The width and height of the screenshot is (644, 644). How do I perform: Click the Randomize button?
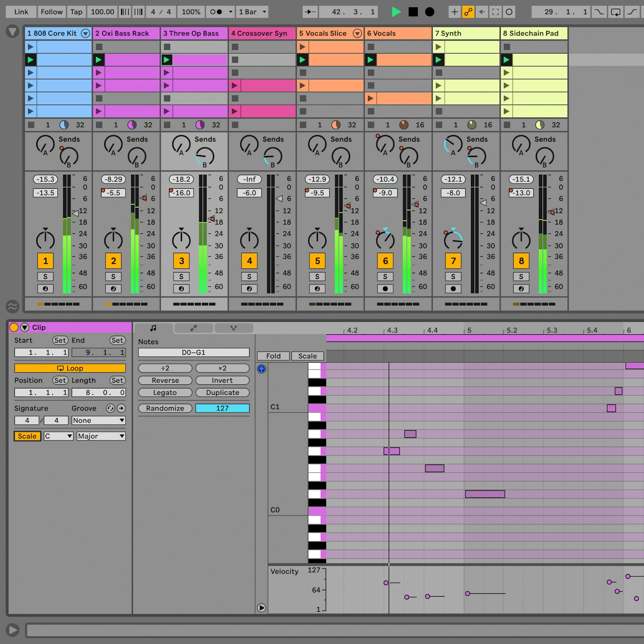point(165,408)
